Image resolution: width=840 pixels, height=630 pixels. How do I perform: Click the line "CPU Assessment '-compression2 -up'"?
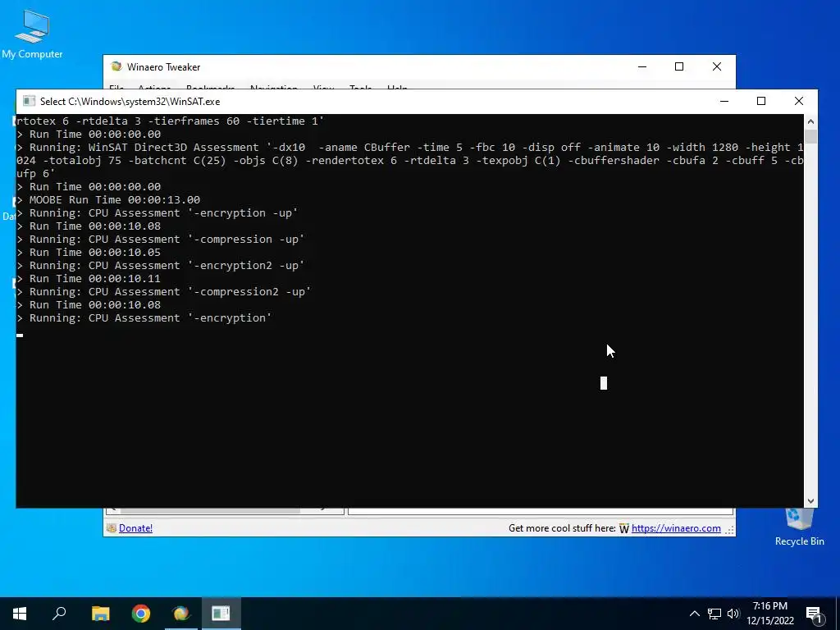click(x=200, y=292)
